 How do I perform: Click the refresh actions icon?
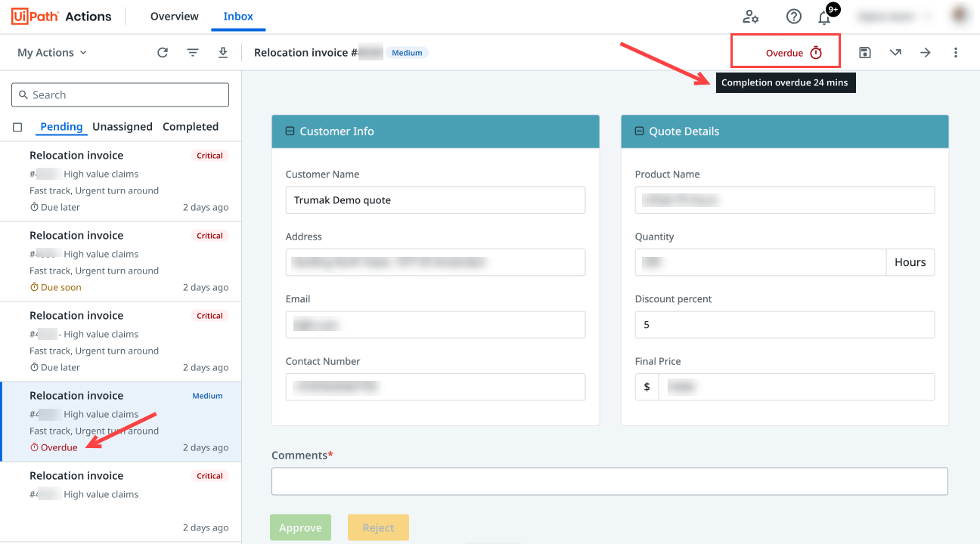point(163,53)
